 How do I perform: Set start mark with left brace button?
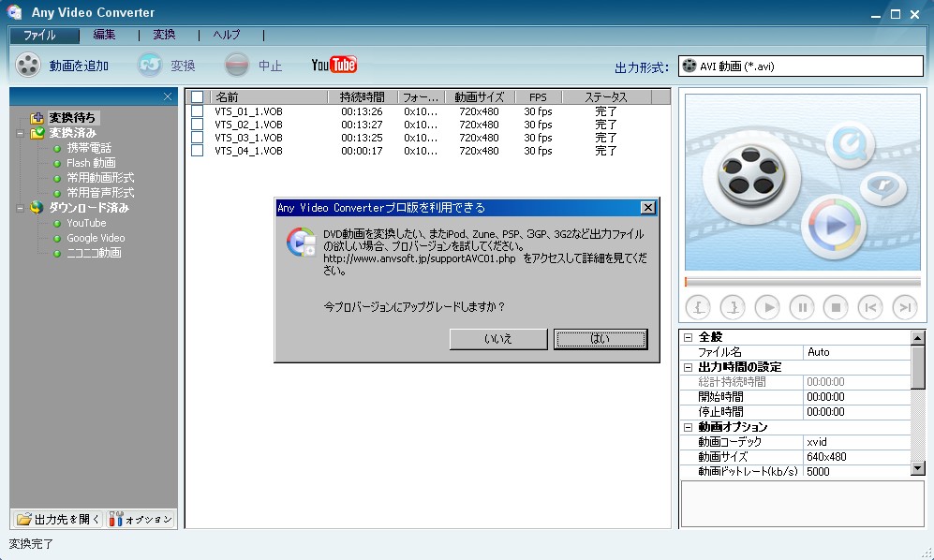coord(698,307)
